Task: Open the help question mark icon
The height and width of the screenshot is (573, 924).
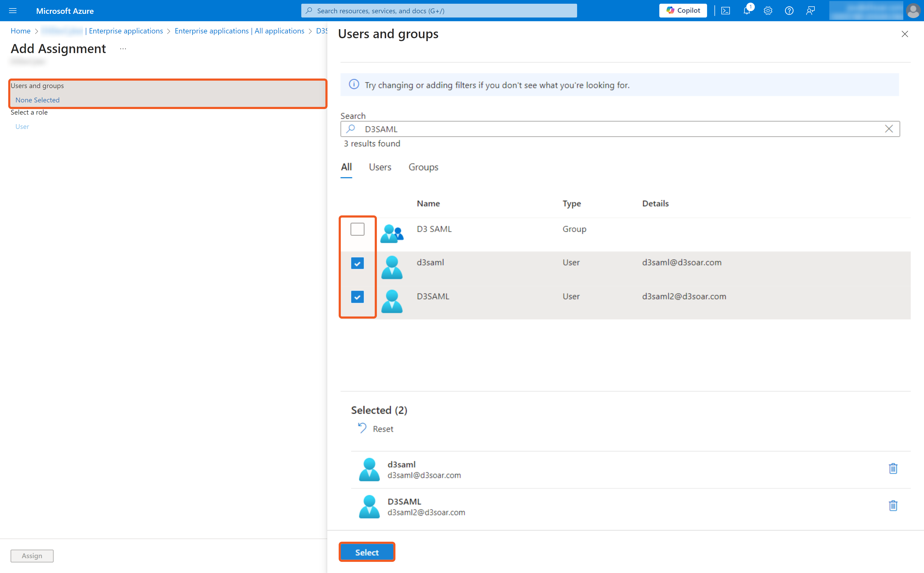Action: click(x=789, y=11)
